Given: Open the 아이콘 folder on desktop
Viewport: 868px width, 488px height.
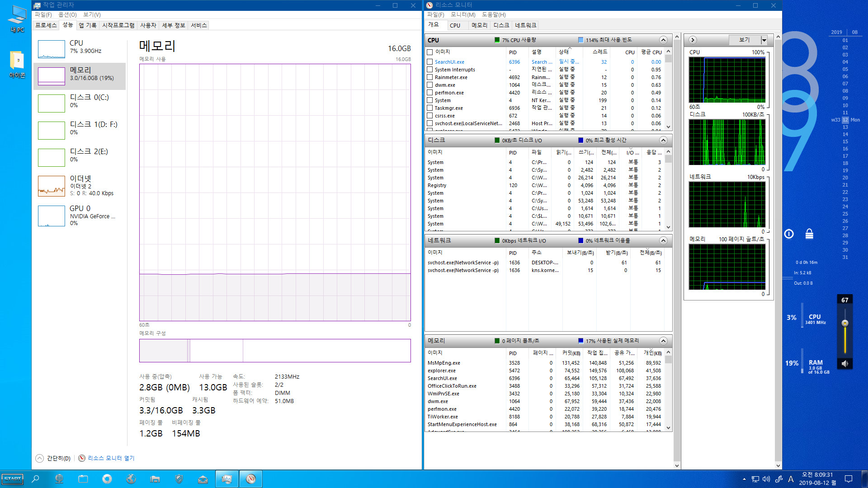Looking at the screenshot, I should [x=17, y=64].
